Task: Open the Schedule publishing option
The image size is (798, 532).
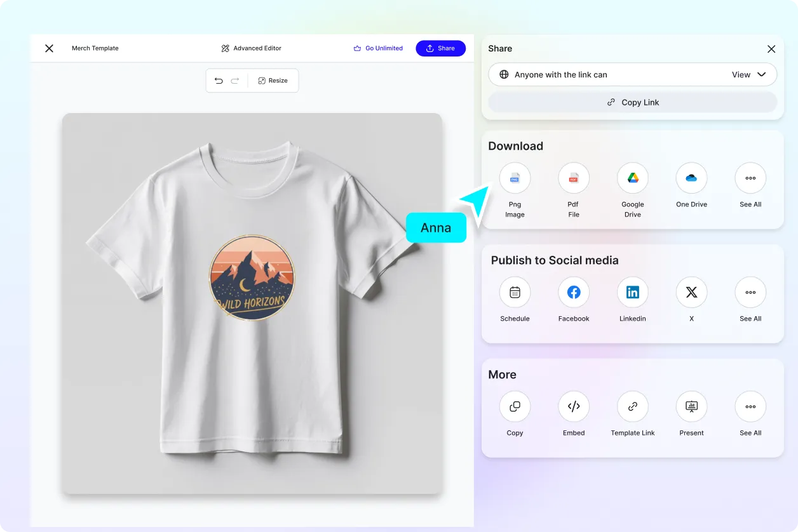Action: coord(515,292)
